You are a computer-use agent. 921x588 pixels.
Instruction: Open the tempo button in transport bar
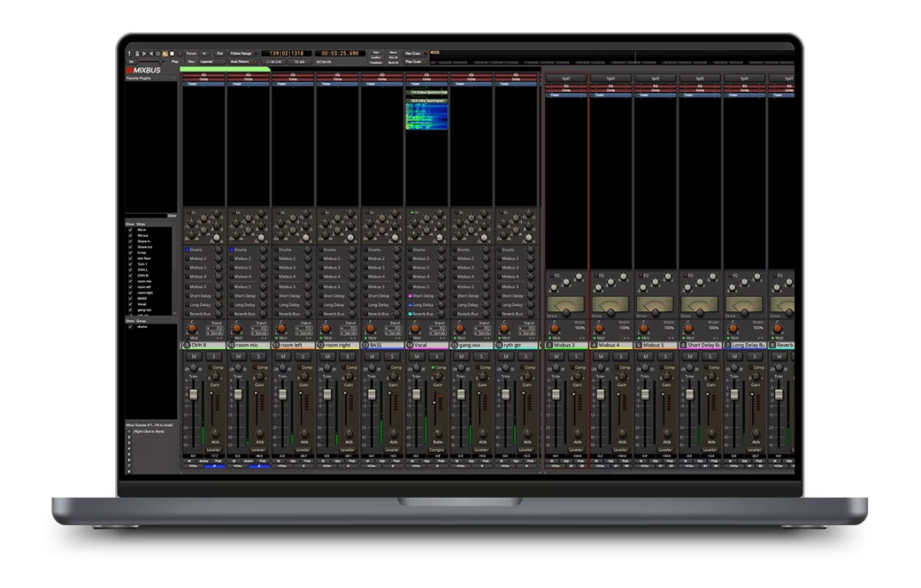point(273,61)
